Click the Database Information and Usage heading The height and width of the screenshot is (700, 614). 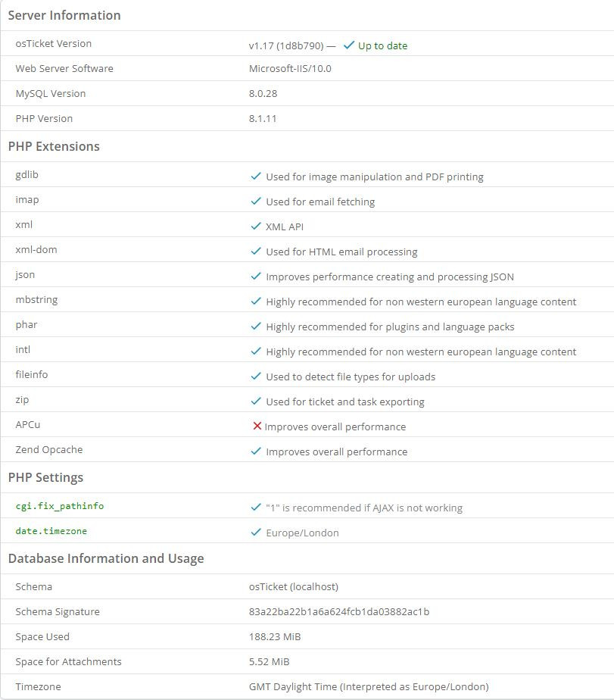106,558
